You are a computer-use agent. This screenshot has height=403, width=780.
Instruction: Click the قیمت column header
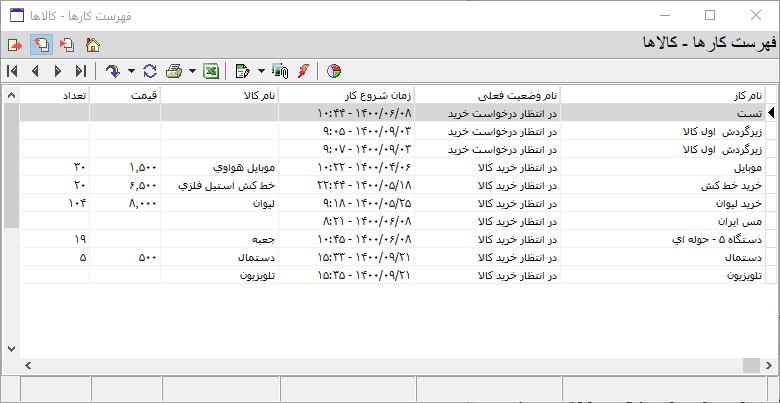pyautogui.click(x=125, y=95)
